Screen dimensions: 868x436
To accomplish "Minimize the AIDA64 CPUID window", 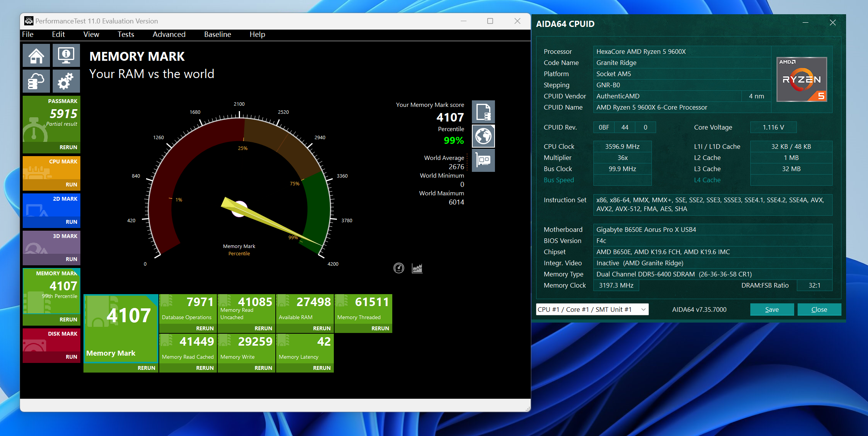I will [x=805, y=23].
